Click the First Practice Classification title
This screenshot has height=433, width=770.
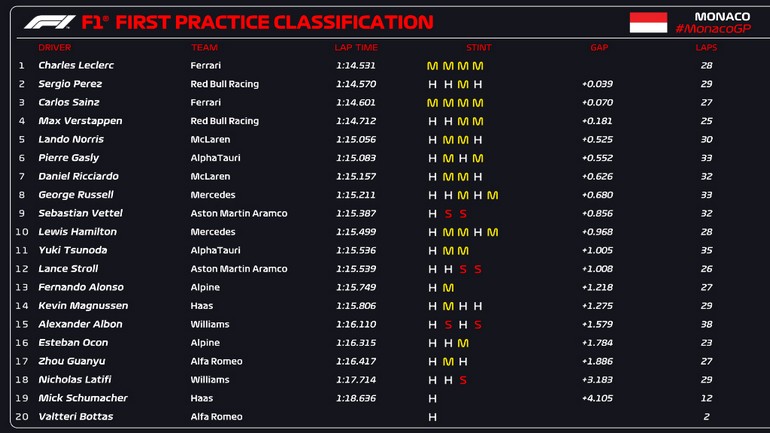tap(273, 22)
